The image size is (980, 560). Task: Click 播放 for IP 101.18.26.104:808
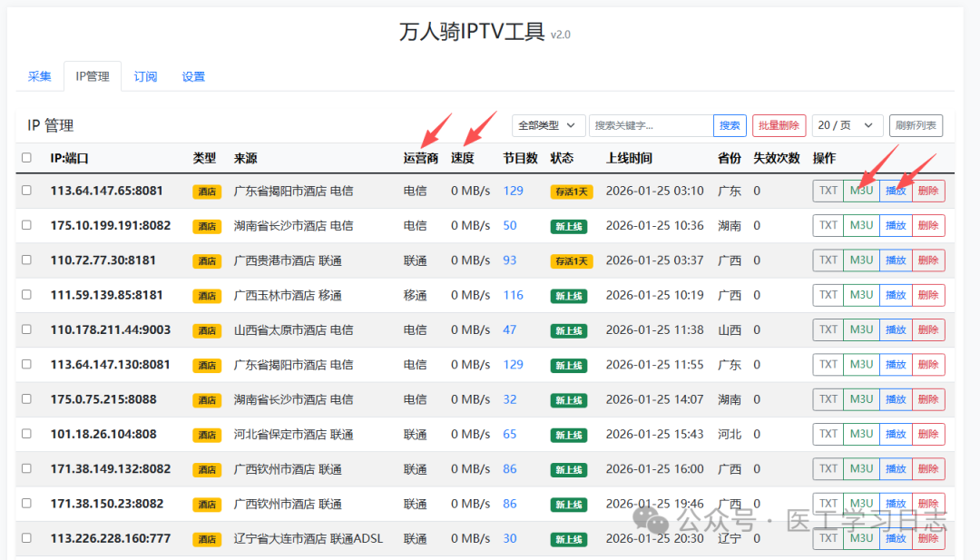point(896,434)
